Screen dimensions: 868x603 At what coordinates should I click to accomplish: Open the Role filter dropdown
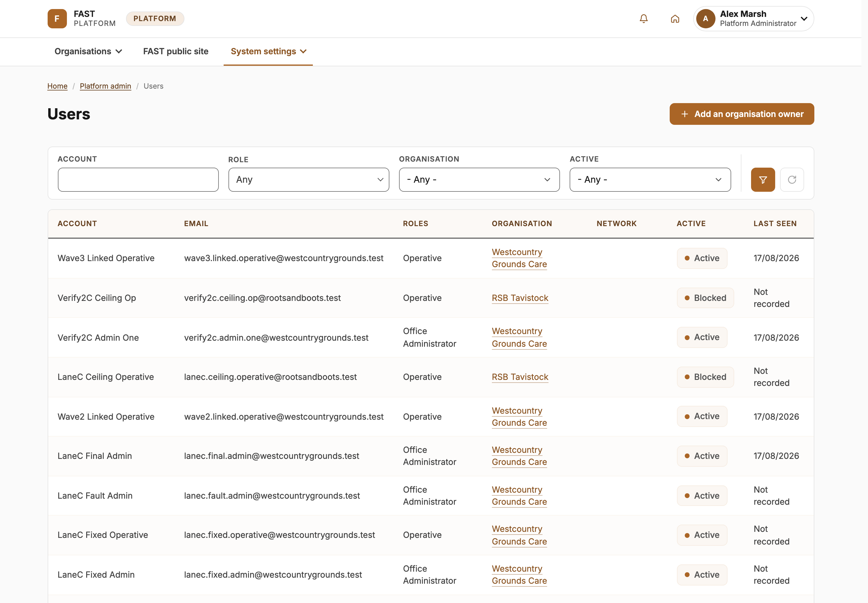309,180
